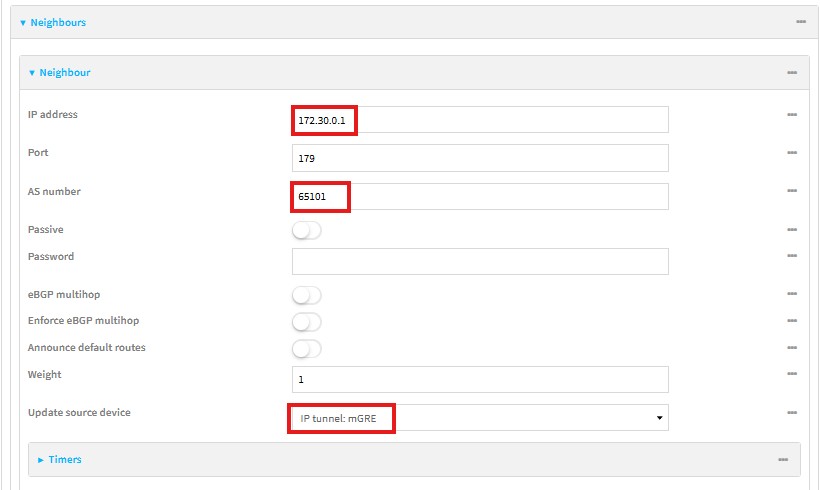
Task: Enable the Passive toggle
Action: coord(307,230)
